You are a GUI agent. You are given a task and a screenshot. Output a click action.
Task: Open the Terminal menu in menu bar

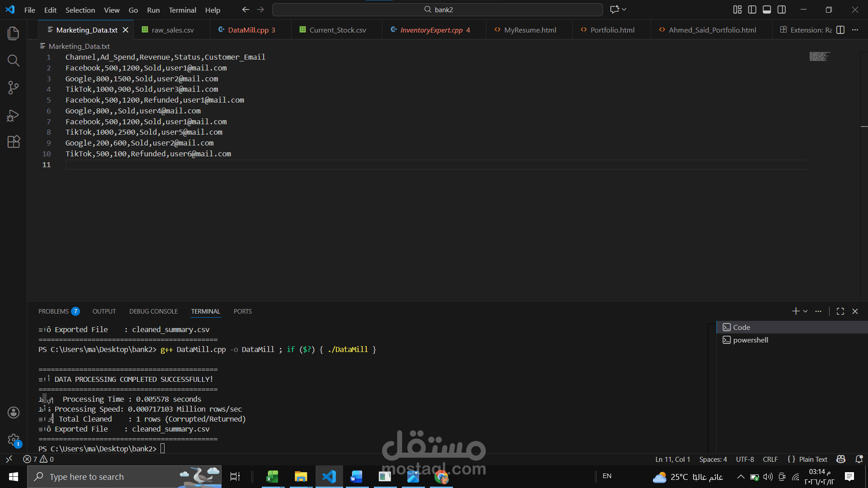point(182,10)
